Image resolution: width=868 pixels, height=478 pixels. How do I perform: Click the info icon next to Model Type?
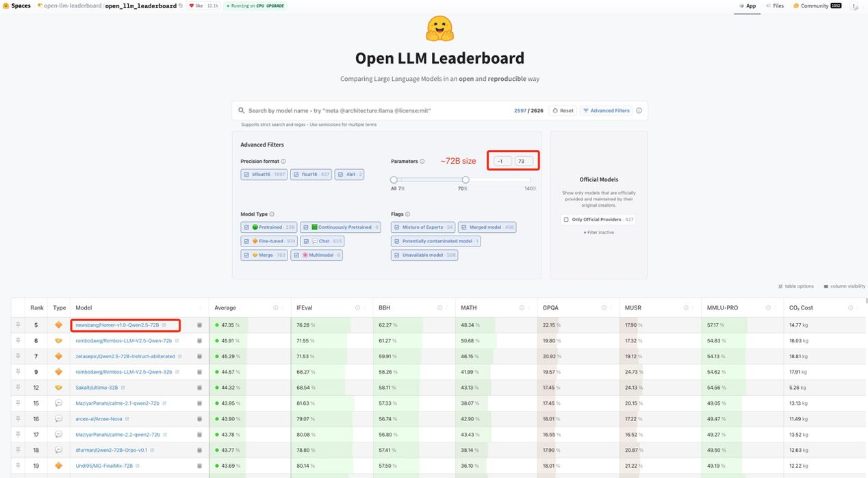point(272,214)
